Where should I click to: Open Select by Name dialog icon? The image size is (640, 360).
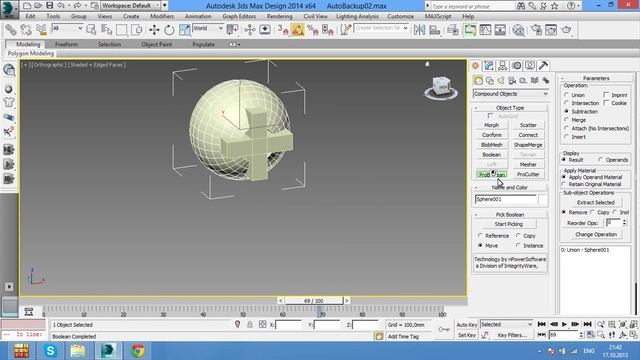click(x=106, y=29)
